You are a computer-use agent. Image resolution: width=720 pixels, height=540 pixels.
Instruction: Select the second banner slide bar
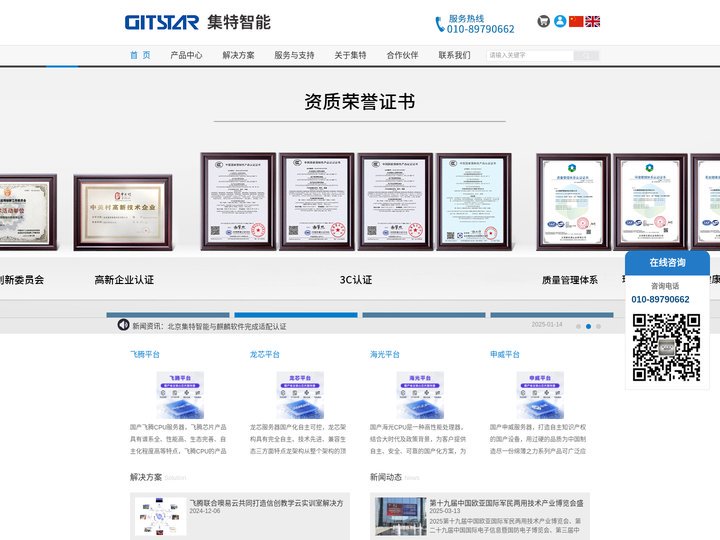click(x=296, y=315)
